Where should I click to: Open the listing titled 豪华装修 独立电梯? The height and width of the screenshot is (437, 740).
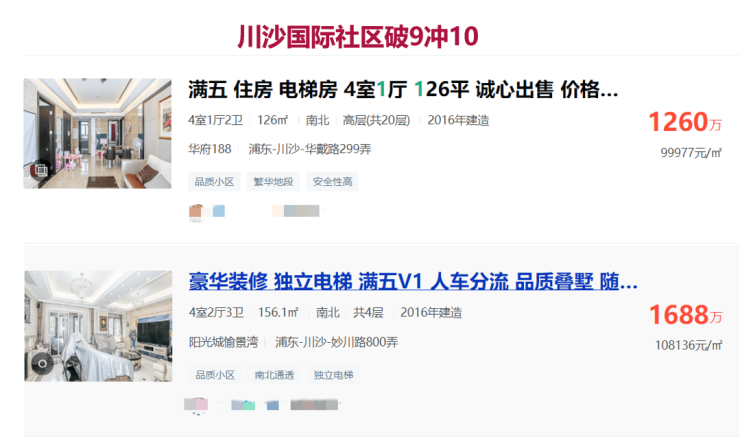[413, 282]
